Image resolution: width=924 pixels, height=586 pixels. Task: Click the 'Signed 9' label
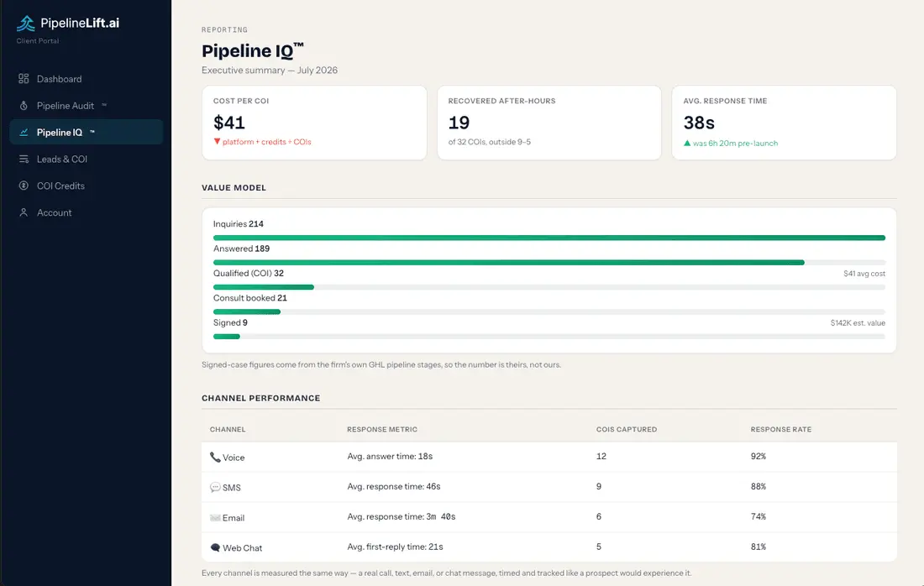pyautogui.click(x=230, y=322)
